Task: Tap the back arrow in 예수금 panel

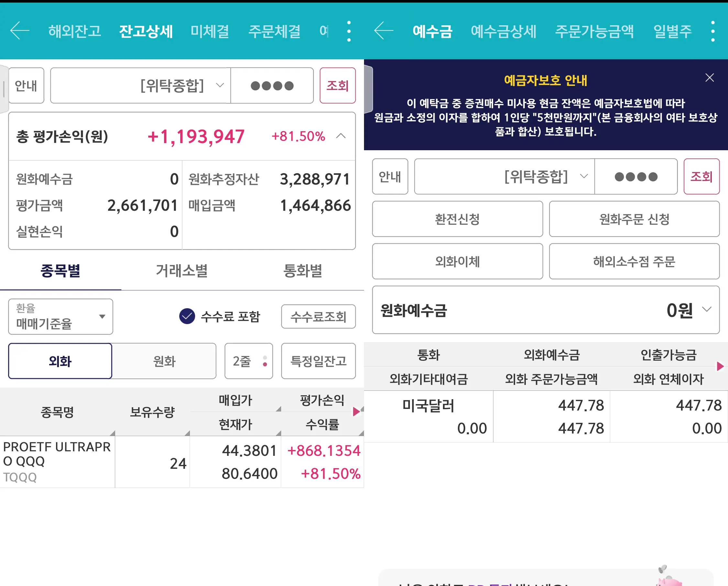Action: click(384, 31)
